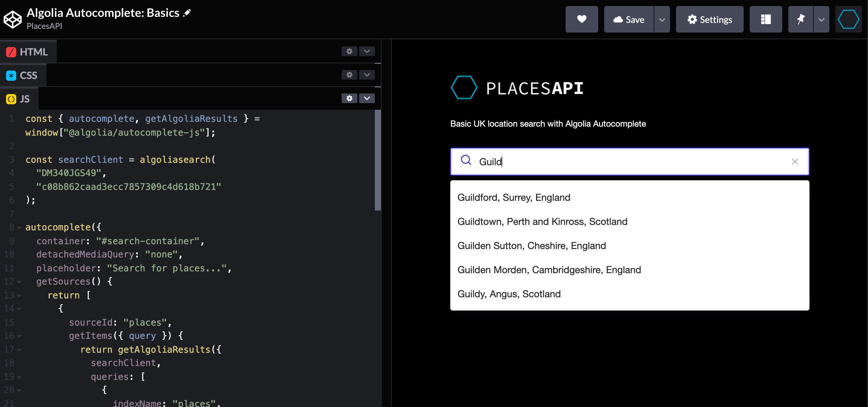Open the change view layout icon
The width and height of the screenshot is (868, 407).
point(765,20)
